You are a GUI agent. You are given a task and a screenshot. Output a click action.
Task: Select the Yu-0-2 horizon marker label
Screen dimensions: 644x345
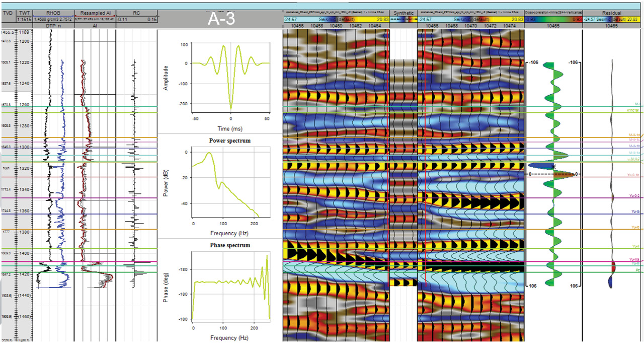(634, 196)
